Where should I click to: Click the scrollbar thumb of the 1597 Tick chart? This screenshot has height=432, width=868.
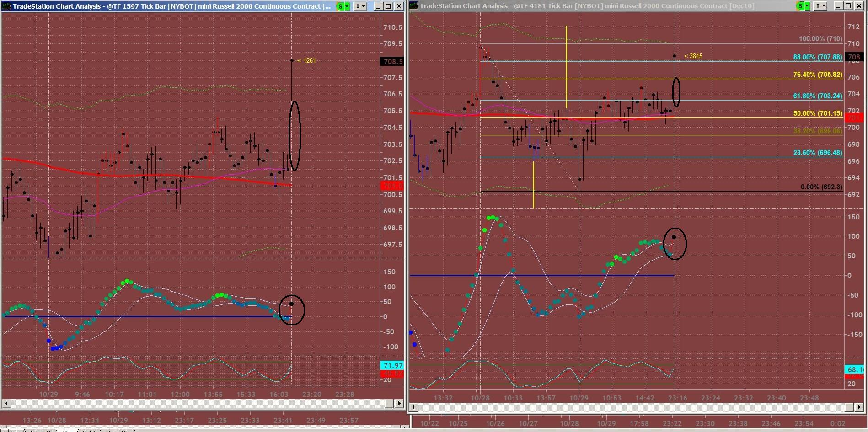pos(389,404)
